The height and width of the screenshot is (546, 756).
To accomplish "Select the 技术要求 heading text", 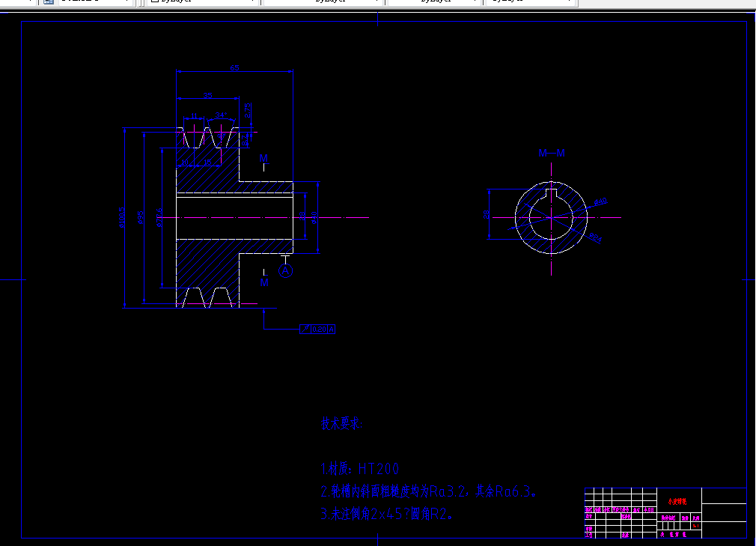I will [341, 423].
